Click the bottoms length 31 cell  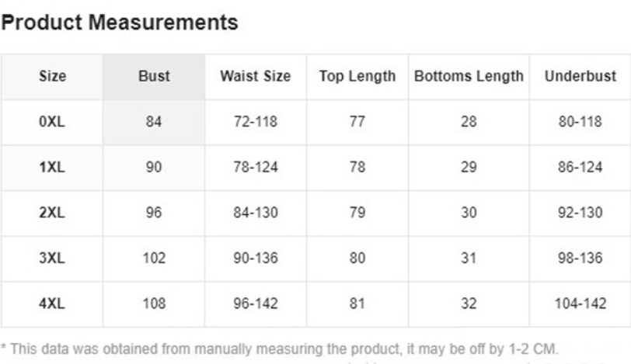coord(469,258)
